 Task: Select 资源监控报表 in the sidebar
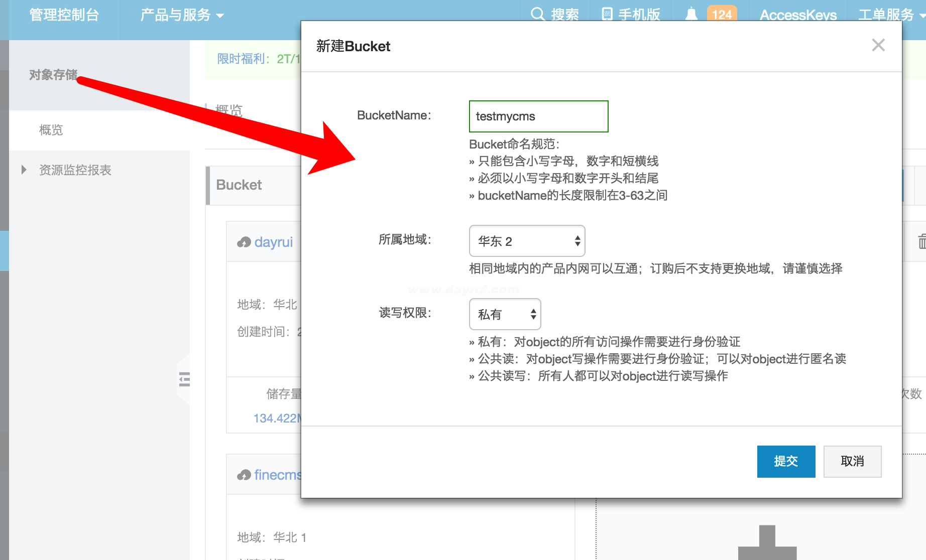[x=75, y=170]
